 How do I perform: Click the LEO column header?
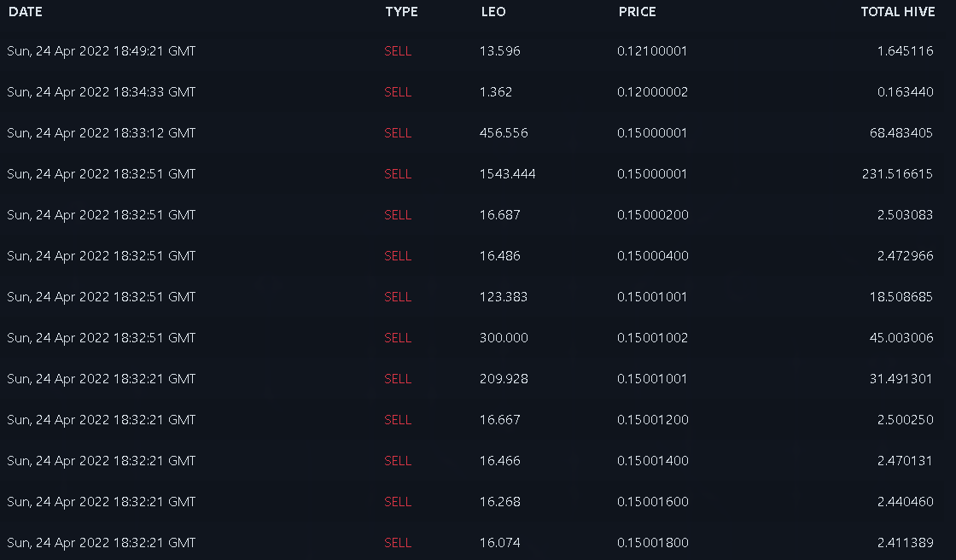(493, 12)
